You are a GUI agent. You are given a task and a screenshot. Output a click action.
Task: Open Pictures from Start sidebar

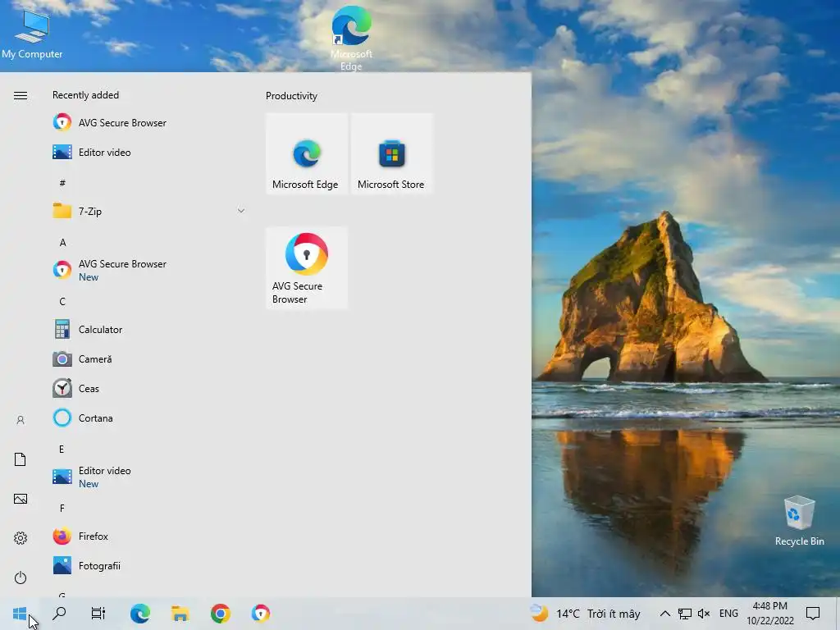21,499
